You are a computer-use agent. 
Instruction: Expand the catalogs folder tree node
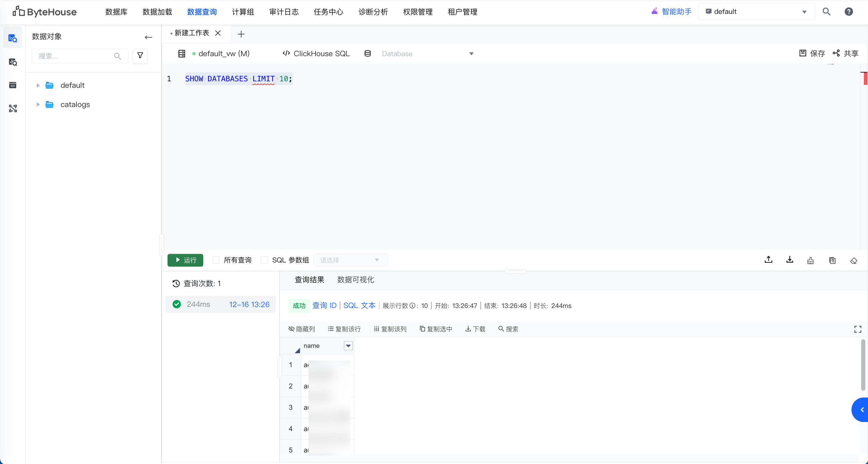click(38, 104)
